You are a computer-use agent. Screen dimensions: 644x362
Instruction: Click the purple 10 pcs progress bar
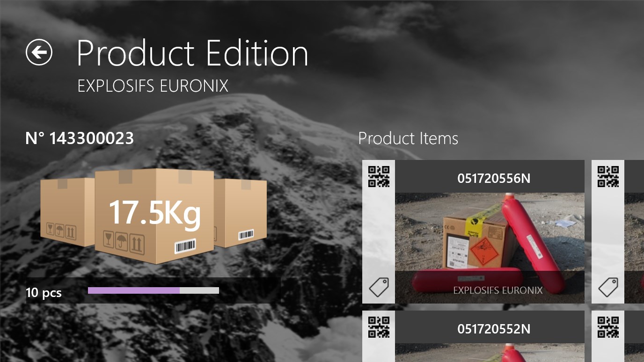click(x=134, y=290)
